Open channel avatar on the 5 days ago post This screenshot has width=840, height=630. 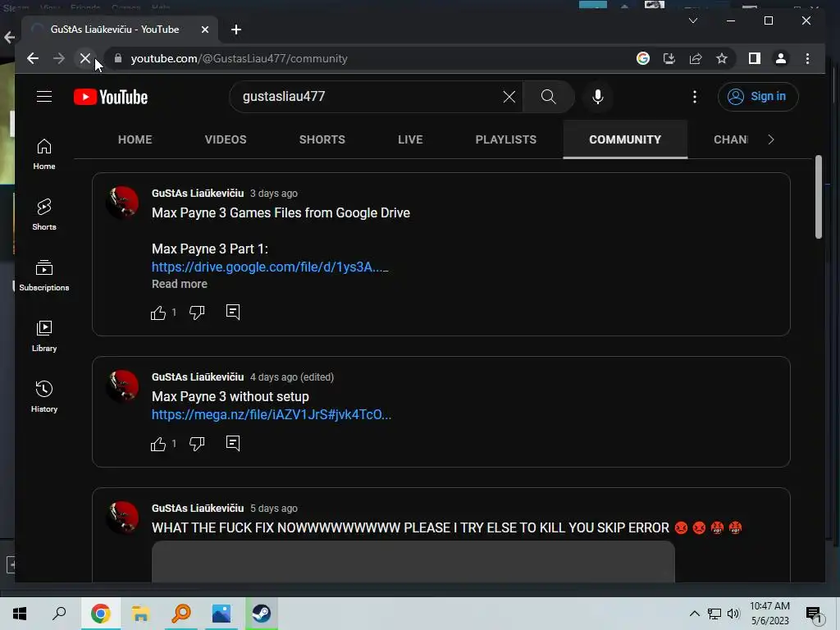click(x=123, y=517)
